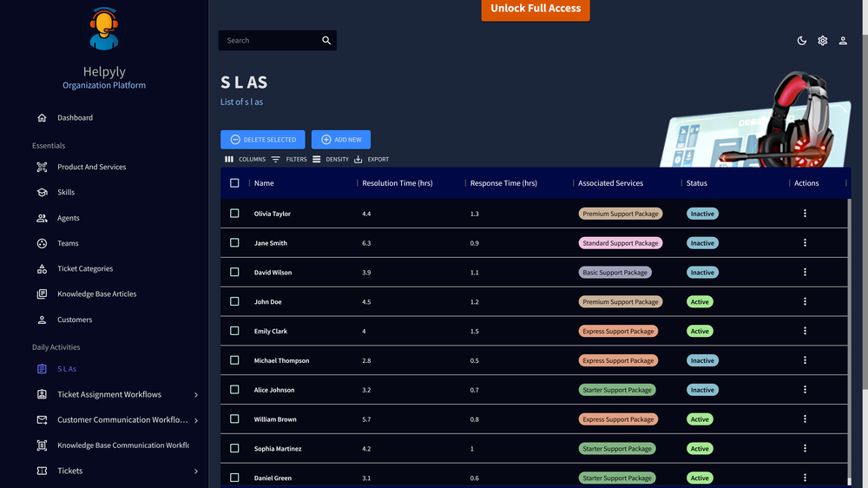Open Product And Services page
The image size is (868, 488).
pos(91,168)
